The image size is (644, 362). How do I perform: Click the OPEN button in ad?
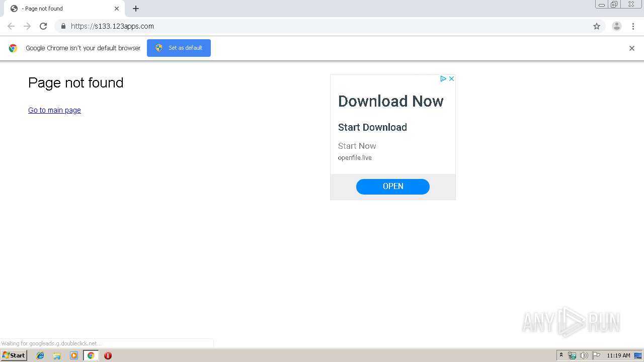[393, 187]
